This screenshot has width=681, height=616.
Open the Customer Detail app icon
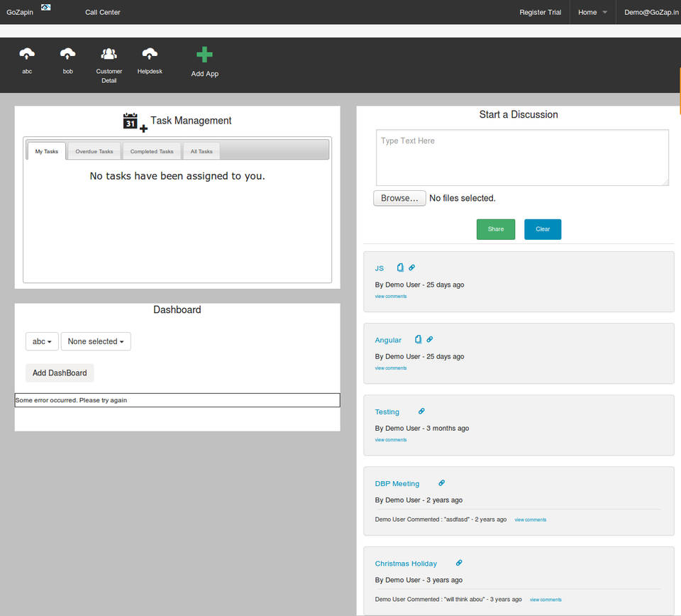tap(109, 55)
